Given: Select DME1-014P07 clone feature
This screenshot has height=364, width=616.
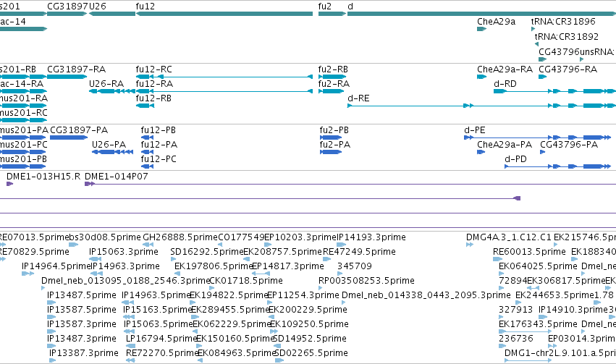Looking at the screenshot, I should coord(350,184).
